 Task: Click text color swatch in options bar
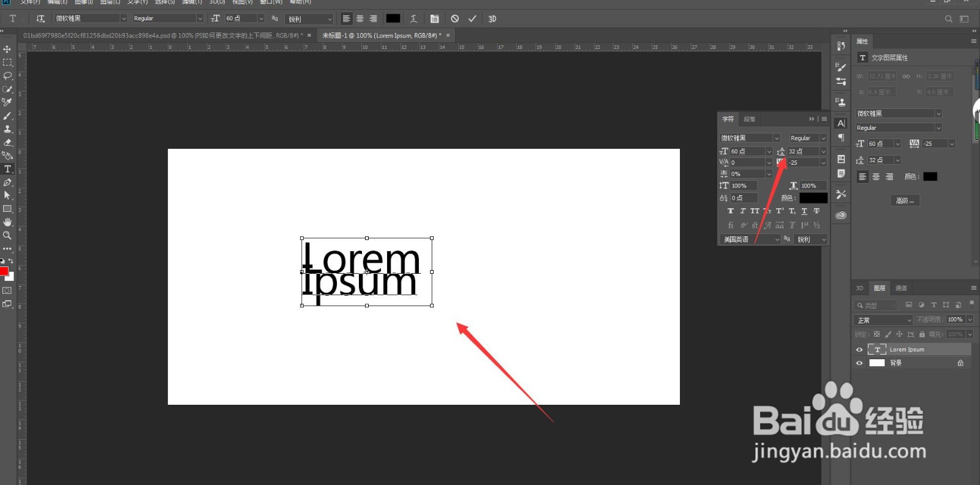393,18
